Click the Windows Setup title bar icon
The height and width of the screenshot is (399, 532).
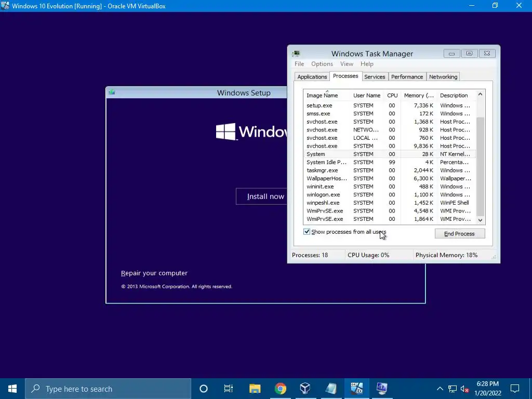click(112, 92)
